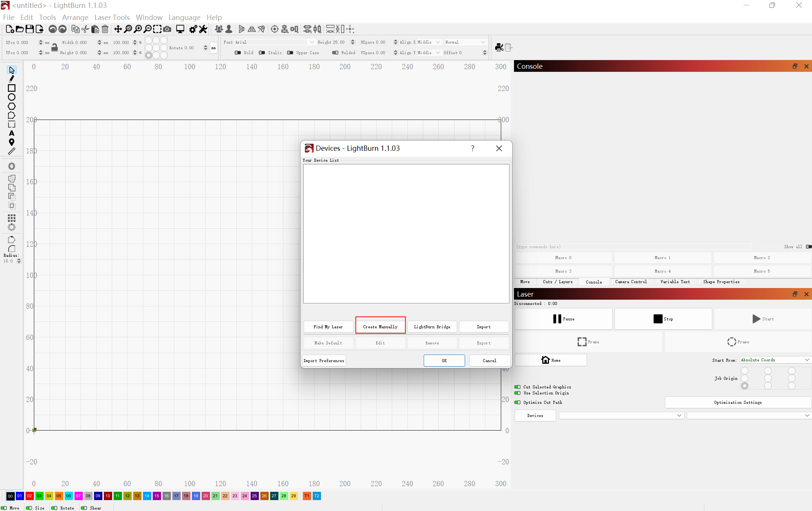Increase font Height with the stepper arrows

tap(353, 42)
